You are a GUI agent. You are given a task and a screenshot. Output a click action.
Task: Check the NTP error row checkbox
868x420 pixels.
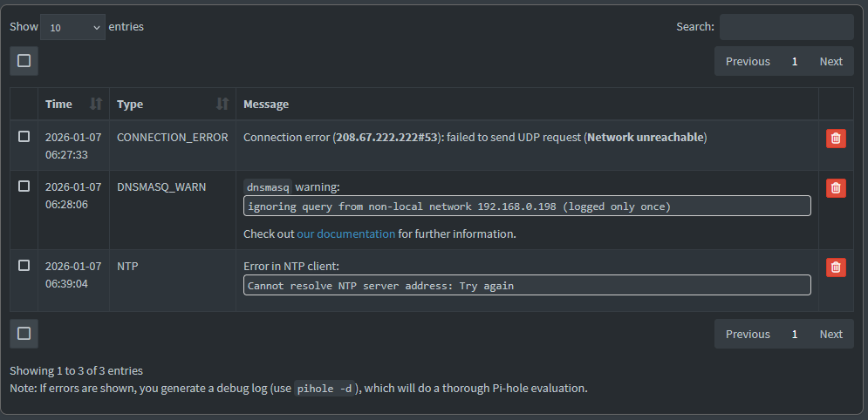pyautogui.click(x=24, y=265)
